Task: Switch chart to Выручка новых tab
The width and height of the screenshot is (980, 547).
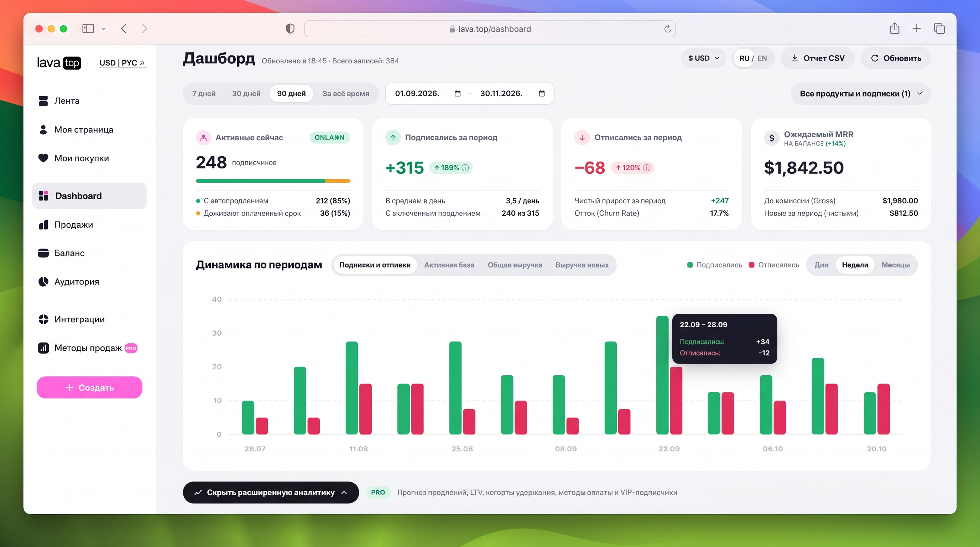Action: pos(582,265)
